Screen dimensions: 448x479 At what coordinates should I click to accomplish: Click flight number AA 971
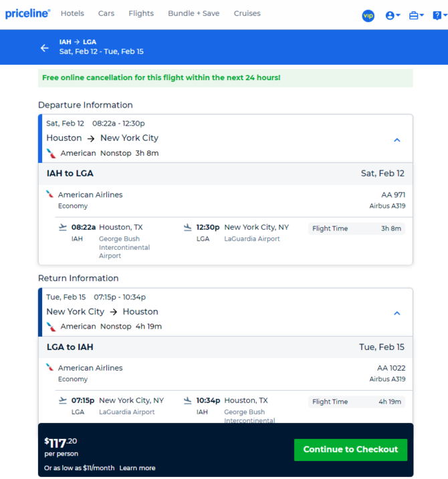pos(393,194)
